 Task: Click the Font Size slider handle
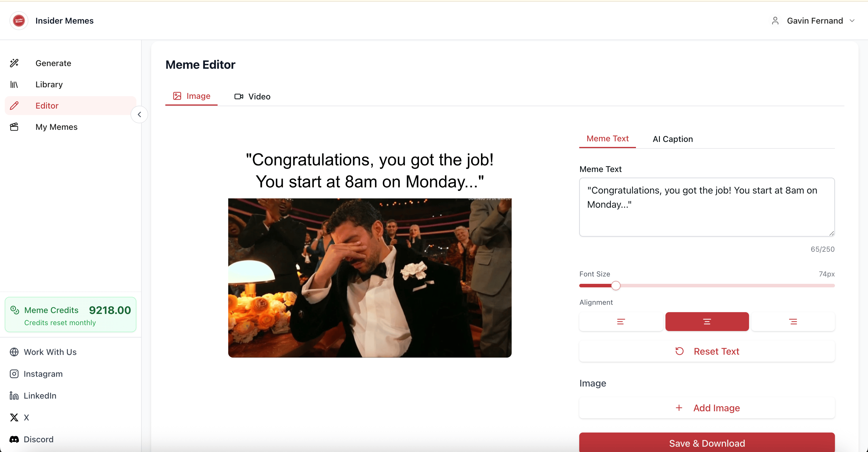pyautogui.click(x=616, y=286)
